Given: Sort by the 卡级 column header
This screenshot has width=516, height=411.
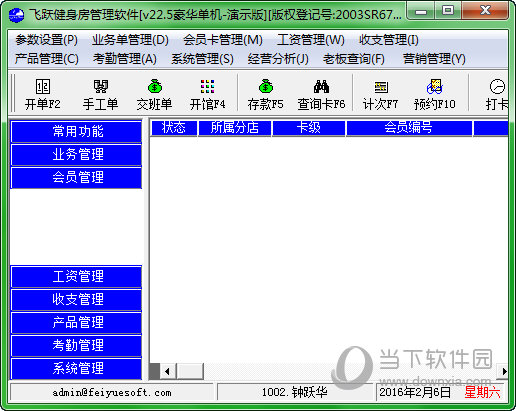Looking at the screenshot, I should (x=309, y=128).
